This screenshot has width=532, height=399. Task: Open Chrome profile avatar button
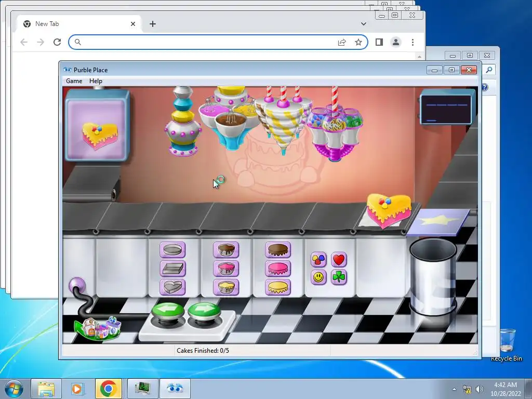tap(395, 42)
